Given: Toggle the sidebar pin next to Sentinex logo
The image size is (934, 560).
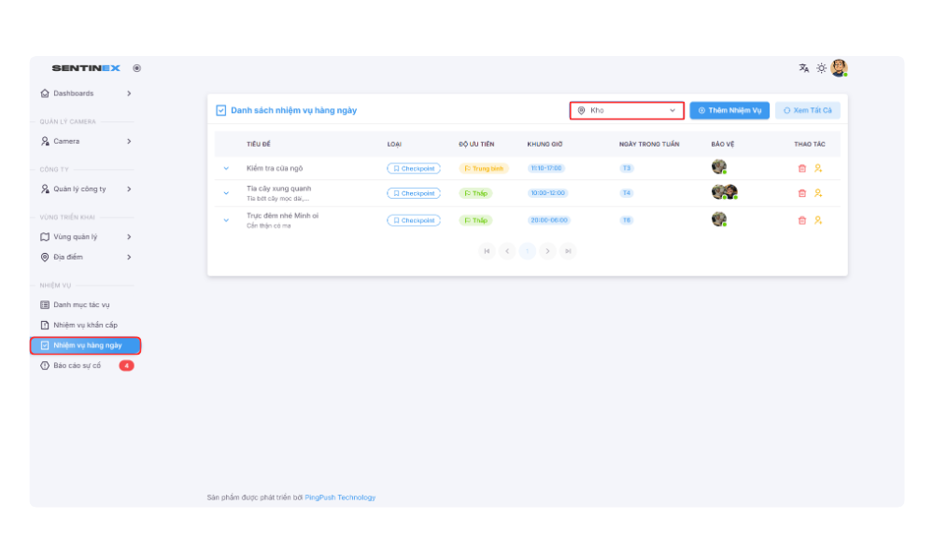Looking at the screenshot, I should click(137, 68).
